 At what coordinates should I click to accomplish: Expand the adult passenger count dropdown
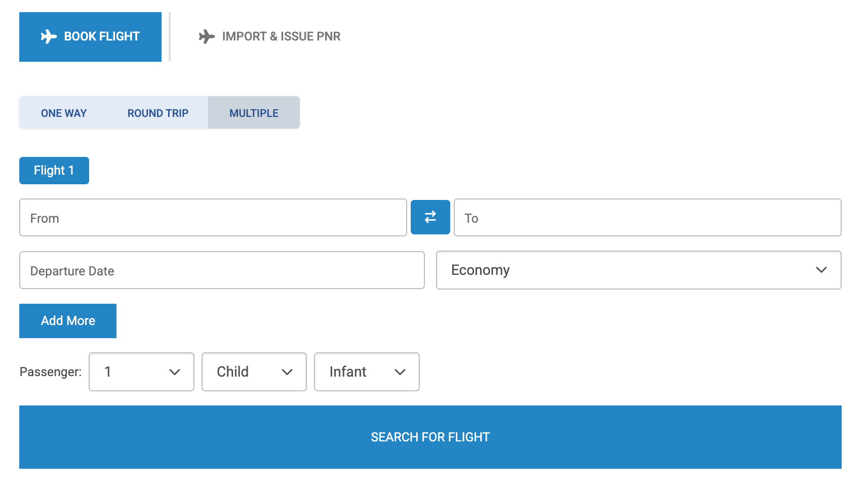141,372
